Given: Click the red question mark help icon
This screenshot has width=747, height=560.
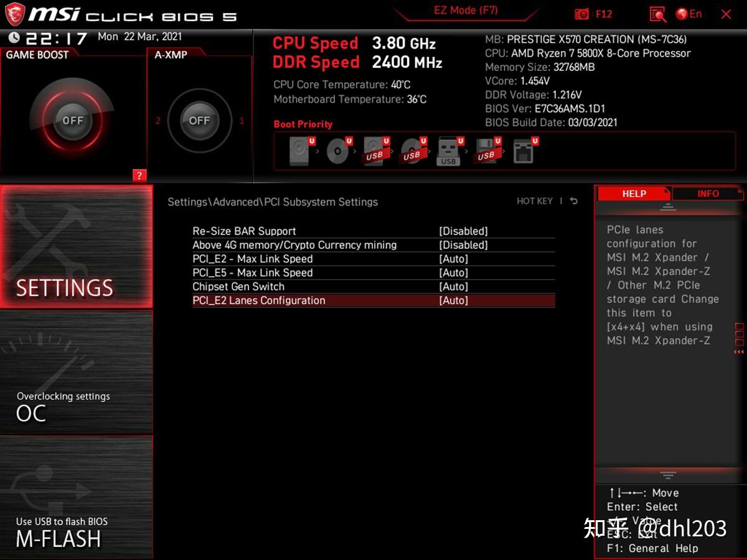Looking at the screenshot, I should click(139, 175).
